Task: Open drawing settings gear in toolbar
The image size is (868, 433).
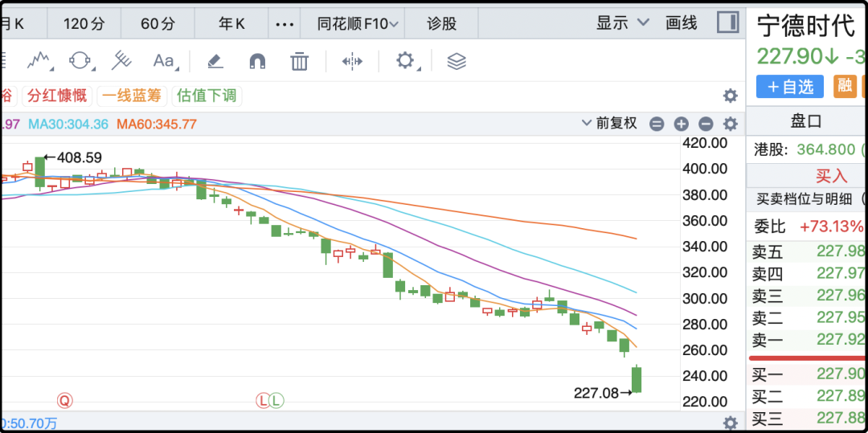Action: [x=406, y=60]
